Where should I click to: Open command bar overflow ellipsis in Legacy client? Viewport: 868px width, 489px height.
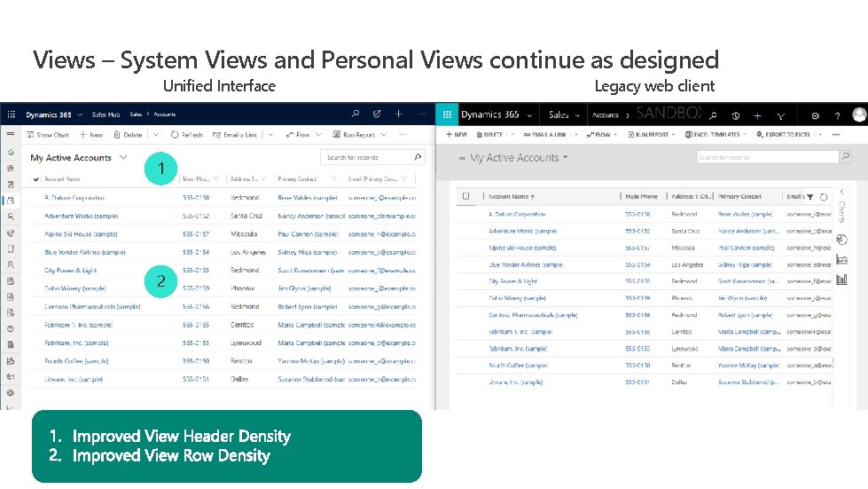(x=836, y=135)
